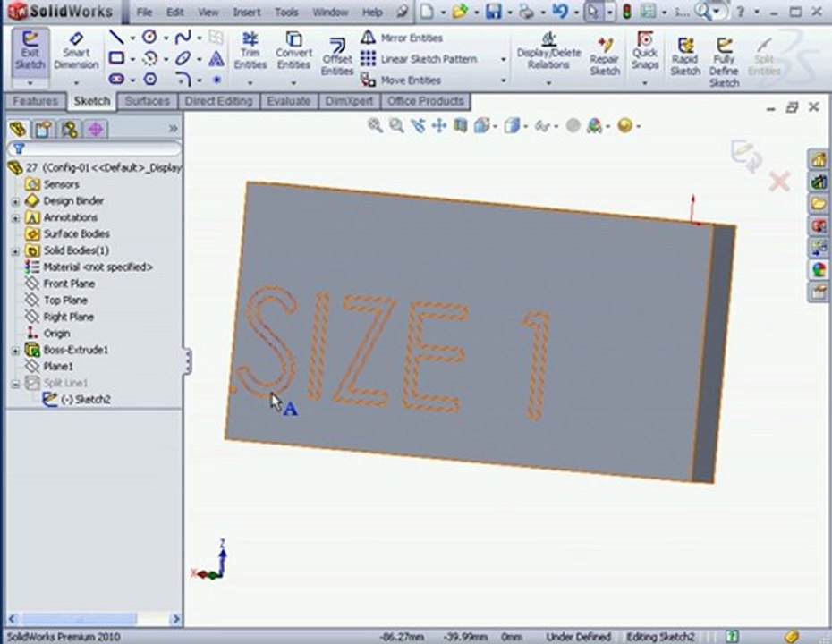Click Rapid Sketch tool
The height and width of the screenshot is (644, 832).
[685, 57]
